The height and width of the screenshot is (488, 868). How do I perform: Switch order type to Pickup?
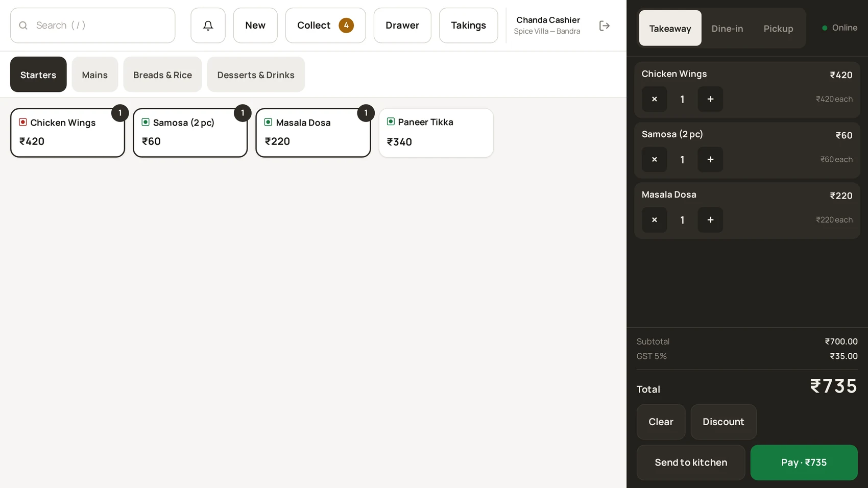click(x=778, y=28)
